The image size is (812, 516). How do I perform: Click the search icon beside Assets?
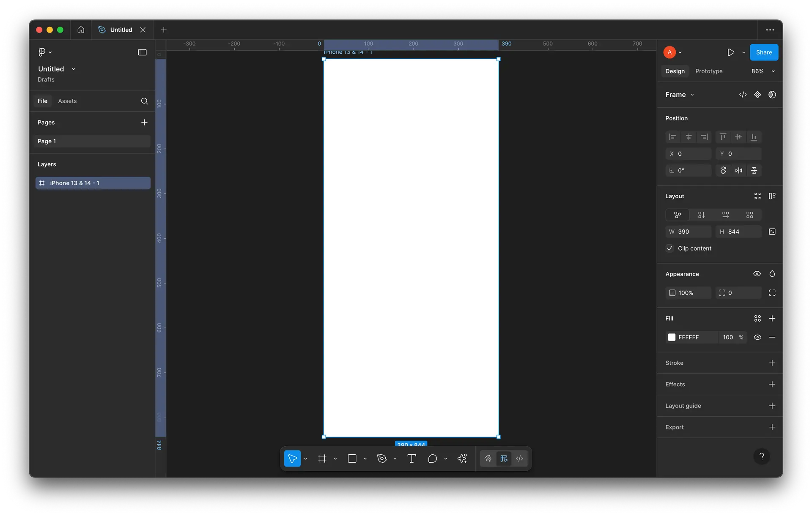point(144,101)
